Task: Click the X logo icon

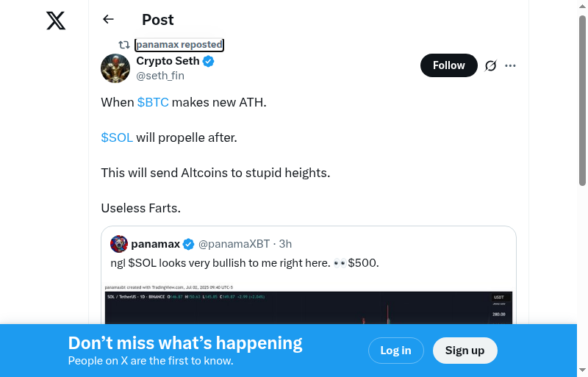Action: [x=56, y=21]
